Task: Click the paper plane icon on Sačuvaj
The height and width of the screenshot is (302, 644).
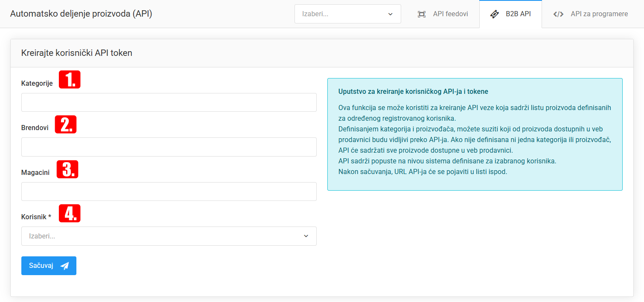Action: click(64, 266)
